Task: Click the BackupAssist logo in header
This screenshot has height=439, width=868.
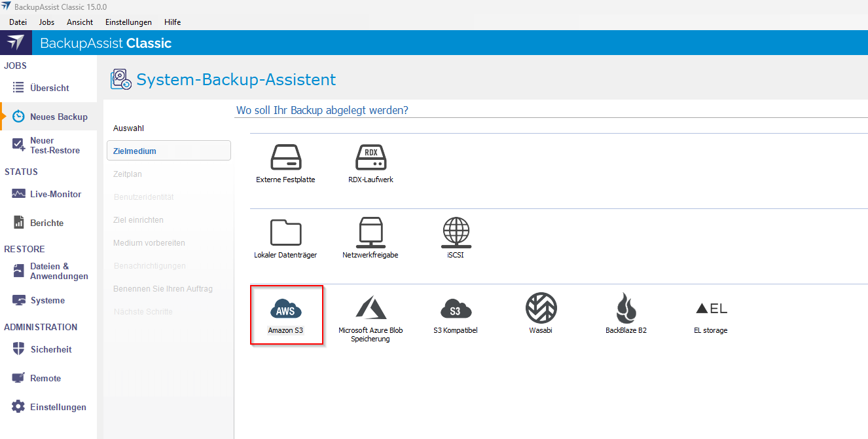Action: pos(16,43)
